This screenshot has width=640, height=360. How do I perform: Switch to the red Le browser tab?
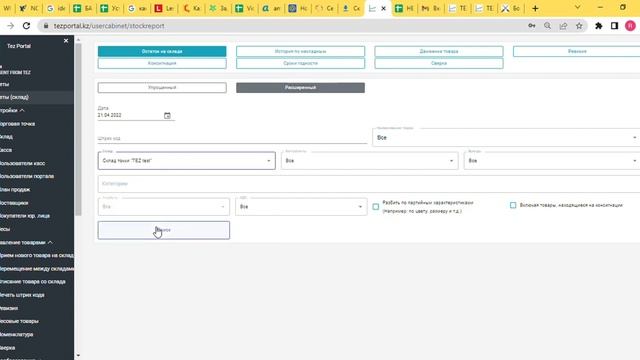point(164,8)
